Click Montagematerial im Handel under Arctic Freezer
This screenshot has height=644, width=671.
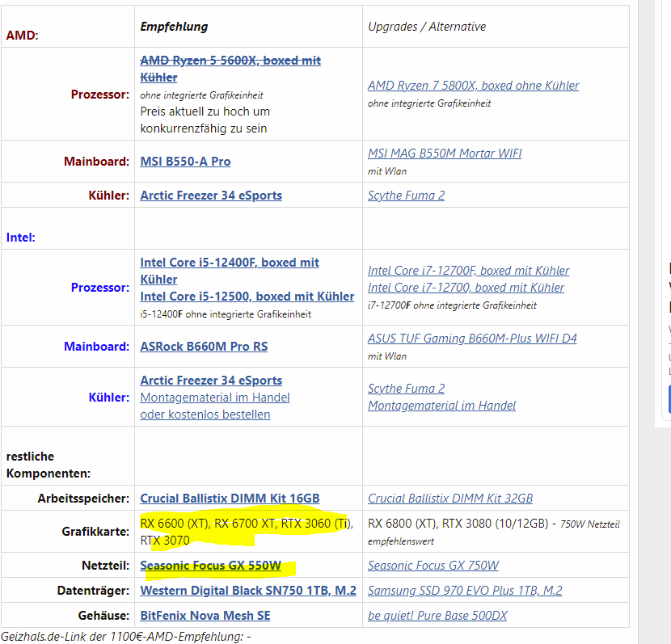pyautogui.click(x=215, y=398)
